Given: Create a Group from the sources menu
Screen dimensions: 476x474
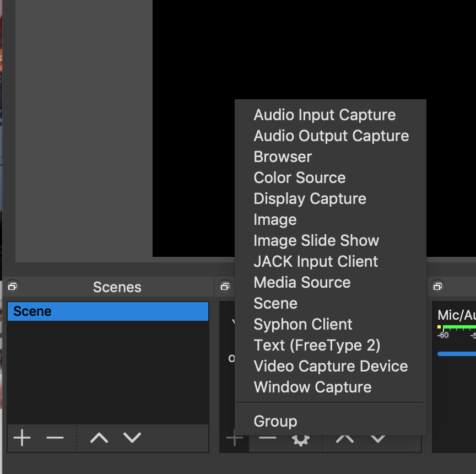Looking at the screenshot, I should (275, 421).
